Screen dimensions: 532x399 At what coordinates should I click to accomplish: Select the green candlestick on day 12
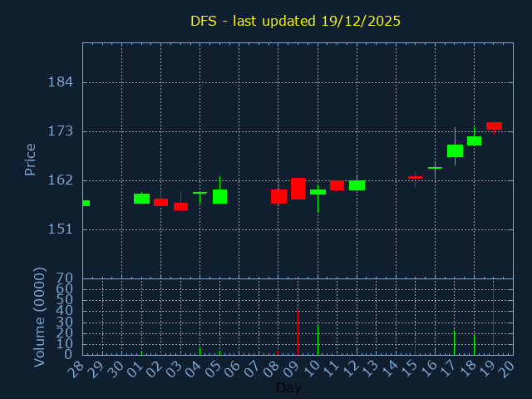(x=357, y=185)
